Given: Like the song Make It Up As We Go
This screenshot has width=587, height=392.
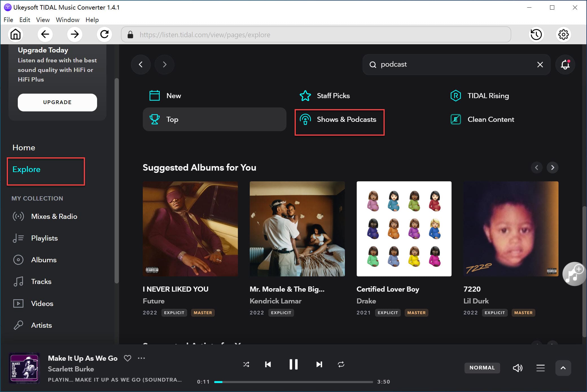Looking at the screenshot, I should (128, 358).
